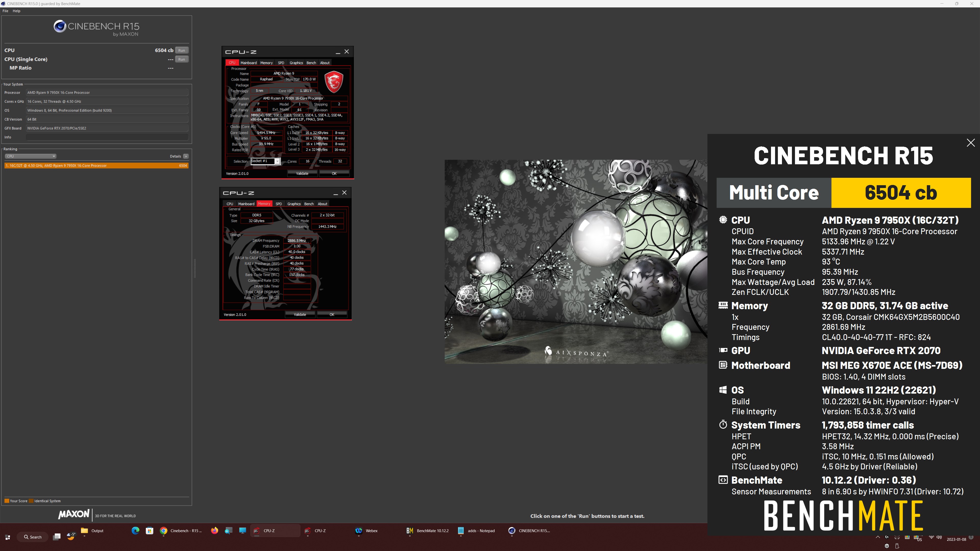Open Bench tab in CPU-Z memory window
The height and width of the screenshot is (551, 980).
[x=309, y=204]
